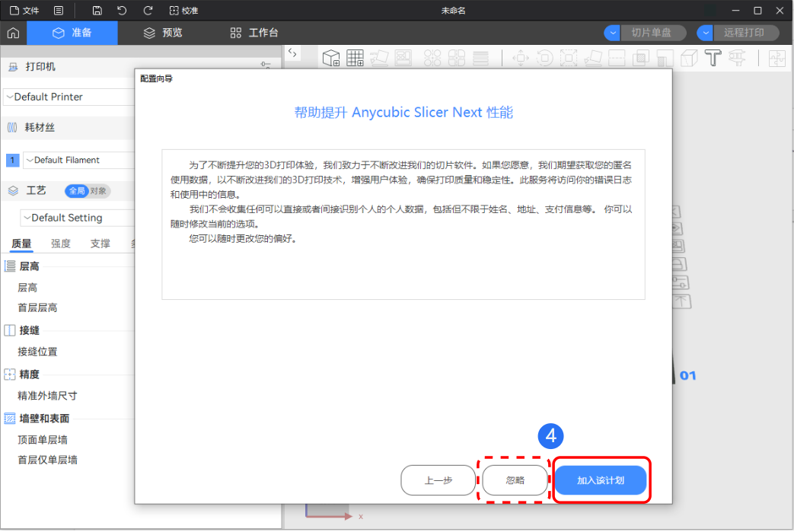Select the lay on face tool

592,58
